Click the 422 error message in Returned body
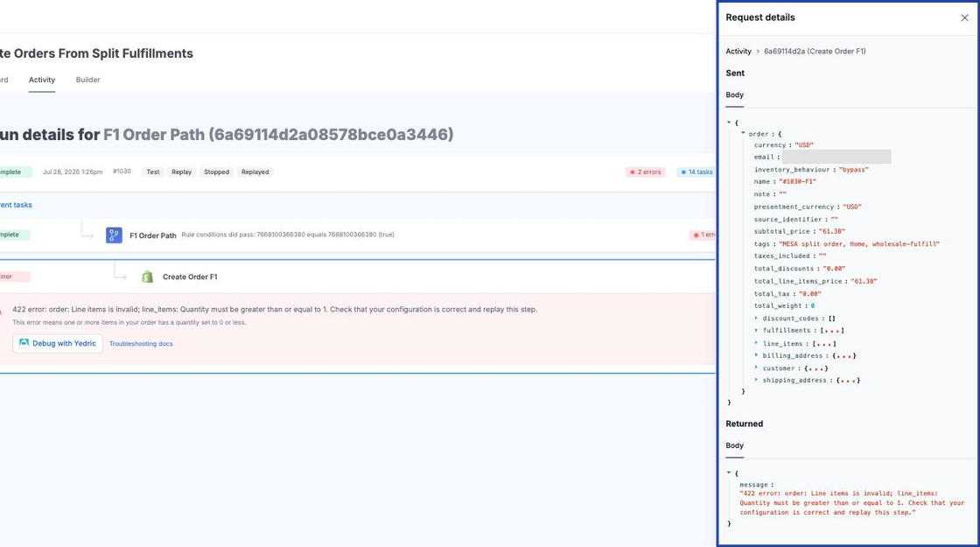The height and width of the screenshot is (547, 980). 852,502
